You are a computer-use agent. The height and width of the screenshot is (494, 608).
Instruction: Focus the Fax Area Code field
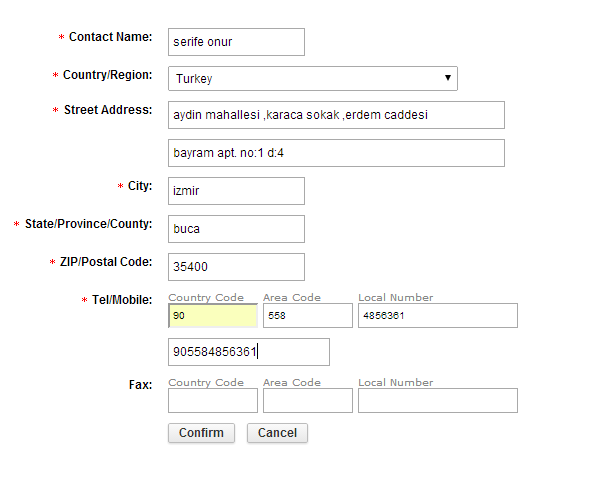(307, 400)
